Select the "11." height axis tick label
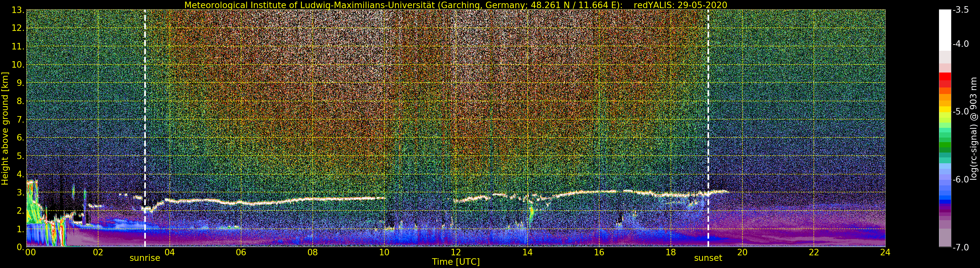Screen dimensions: 980x268 coord(18,47)
